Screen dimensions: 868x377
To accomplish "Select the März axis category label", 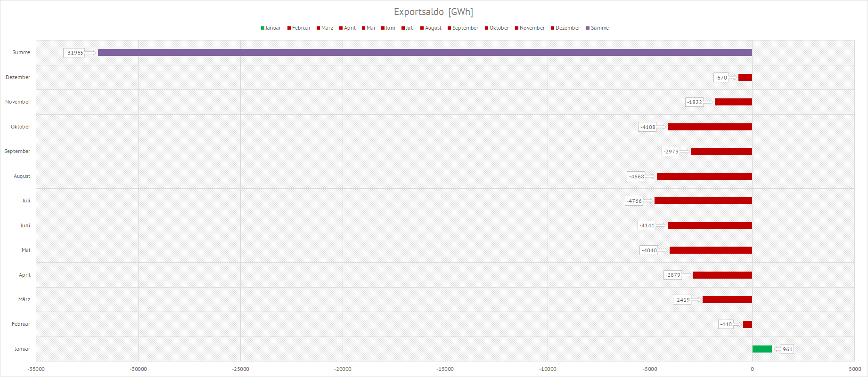I will coord(24,300).
